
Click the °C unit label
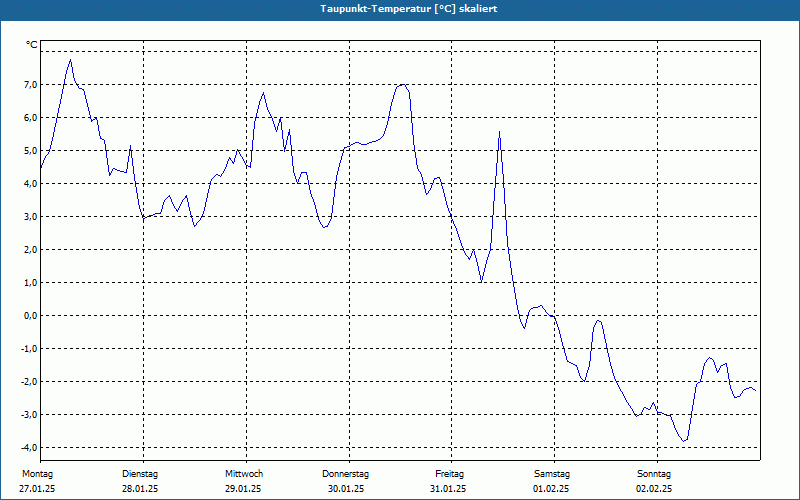[x=32, y=45]
